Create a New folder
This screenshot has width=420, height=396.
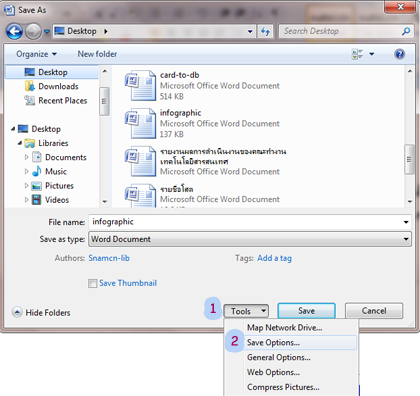[x=97, y=54]
